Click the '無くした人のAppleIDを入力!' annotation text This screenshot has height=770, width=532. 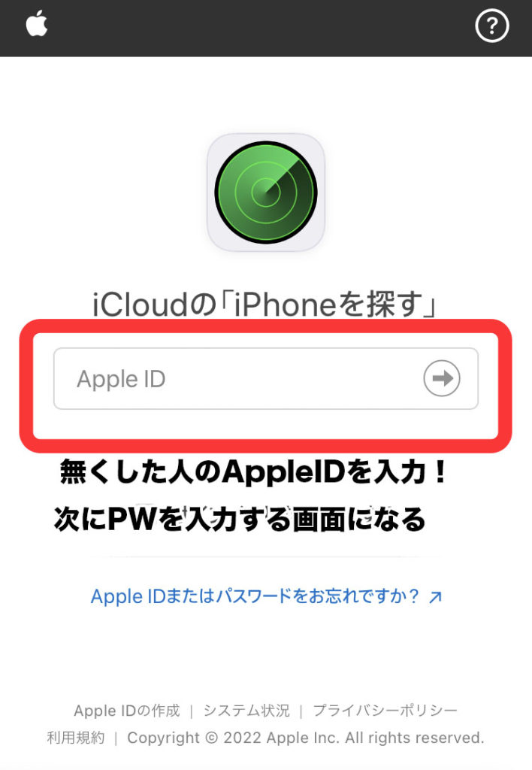click(254, 472)
